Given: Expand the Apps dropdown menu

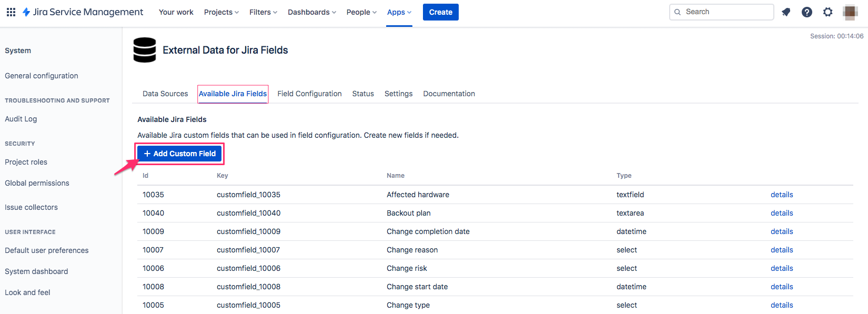Looking at the screenshot, I should [399, 12].
